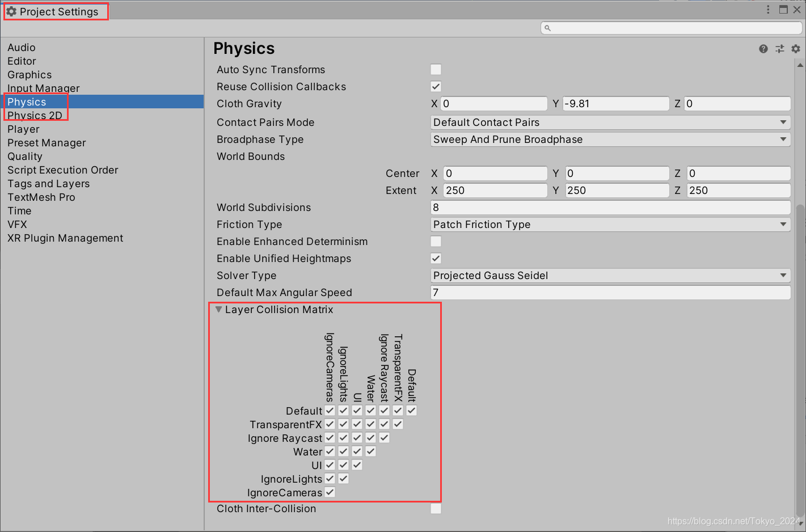The image size is (806, 532).
Task: Click World Bounds Center X field
Action: coord(495,174)
